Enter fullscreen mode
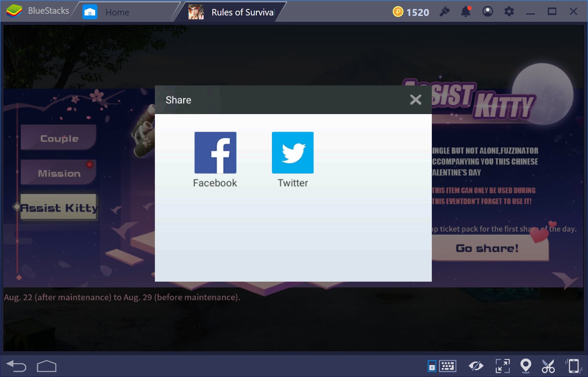Viewport: 588px width, 377px height. coord(502,366)
